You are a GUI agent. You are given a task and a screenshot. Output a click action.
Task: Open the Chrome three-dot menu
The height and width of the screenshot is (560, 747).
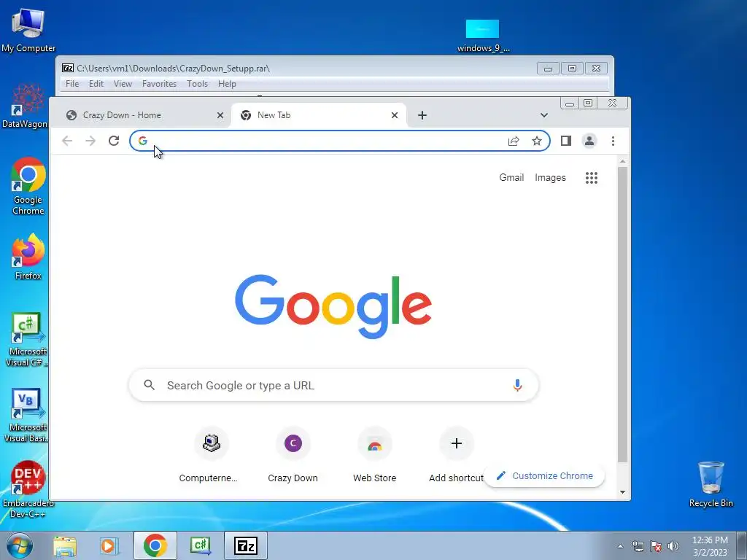click(613, 141)
